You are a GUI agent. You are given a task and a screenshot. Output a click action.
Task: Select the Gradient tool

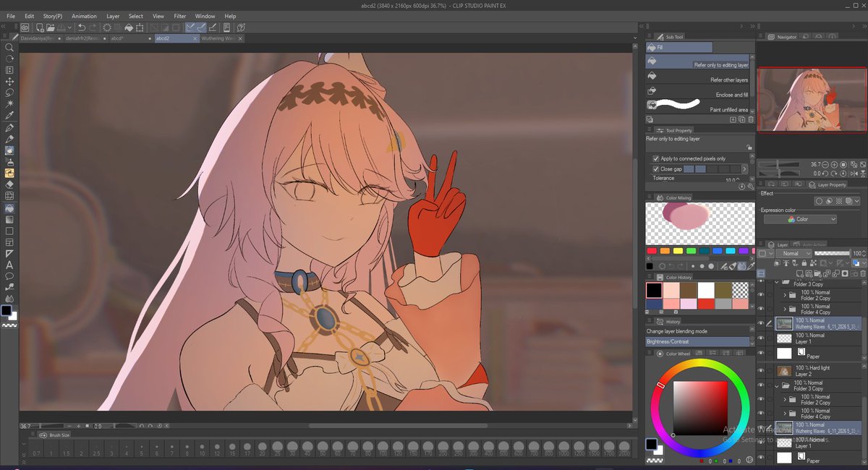tap(9, 219)
